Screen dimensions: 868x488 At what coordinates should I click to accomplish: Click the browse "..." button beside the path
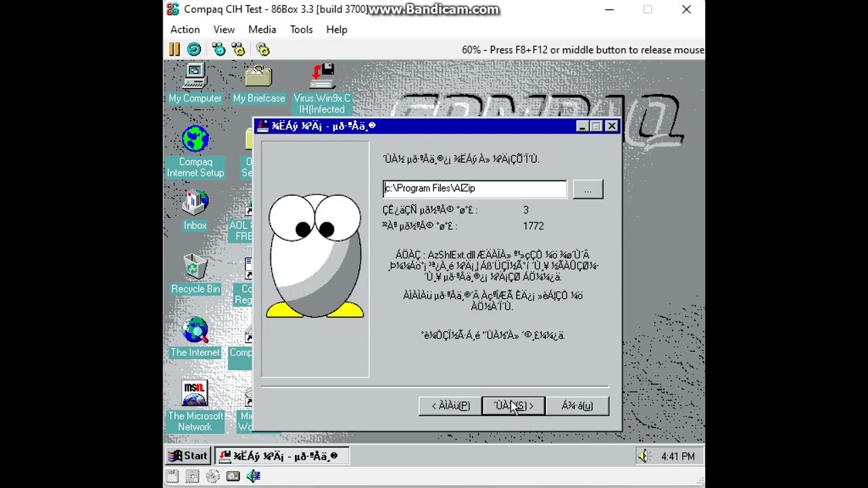(588, 189)
